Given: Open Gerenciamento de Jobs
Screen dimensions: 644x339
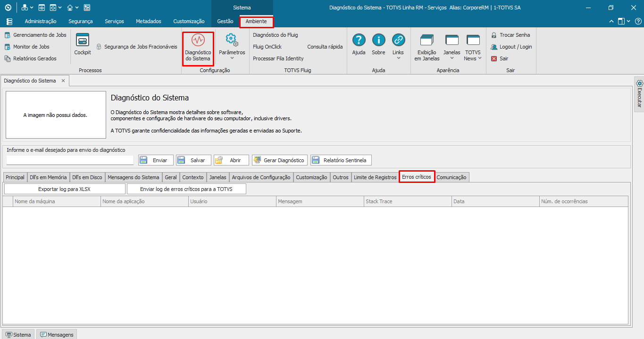Looking at the screenshot, I should coord(35,35).
